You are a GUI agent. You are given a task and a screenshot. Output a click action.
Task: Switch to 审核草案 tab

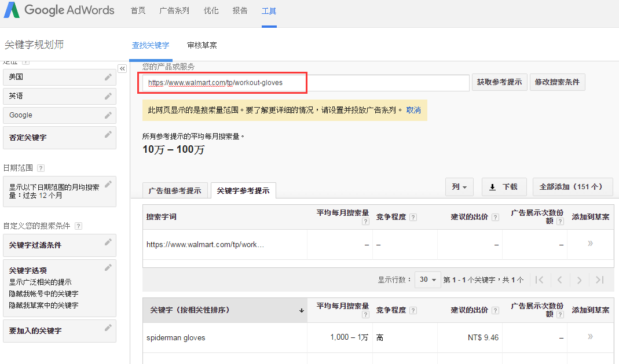tap(202, 45)
